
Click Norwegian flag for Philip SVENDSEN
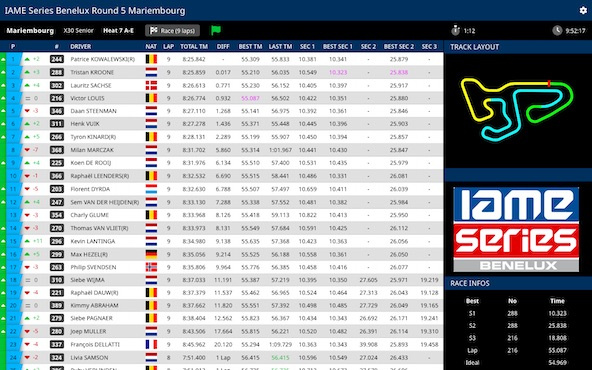[x=151, y=267]
